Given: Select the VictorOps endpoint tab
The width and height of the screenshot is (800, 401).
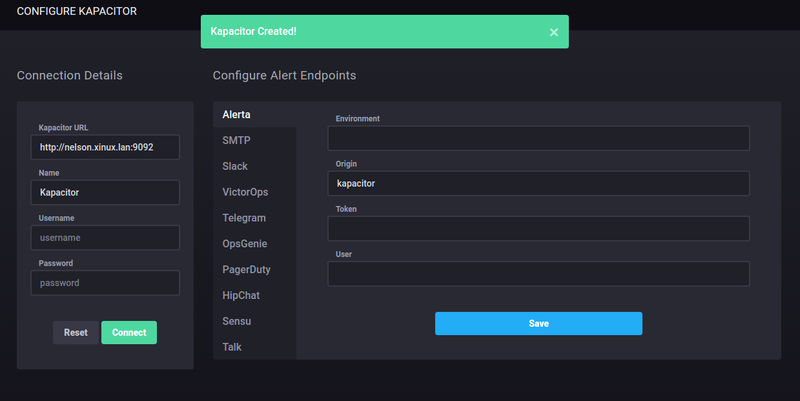Looking at the screenshot, I should point(255,192).
